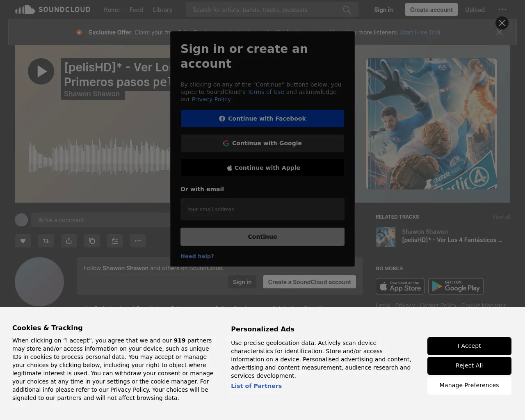Screen dimensions: 525x420
Task: Select Continue with Apple
Action: [x=262, y=168]
